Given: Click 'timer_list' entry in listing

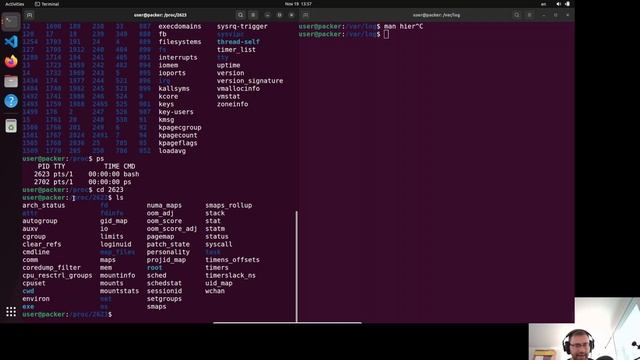Looking at the screenshot, I should tap(236, 50).
